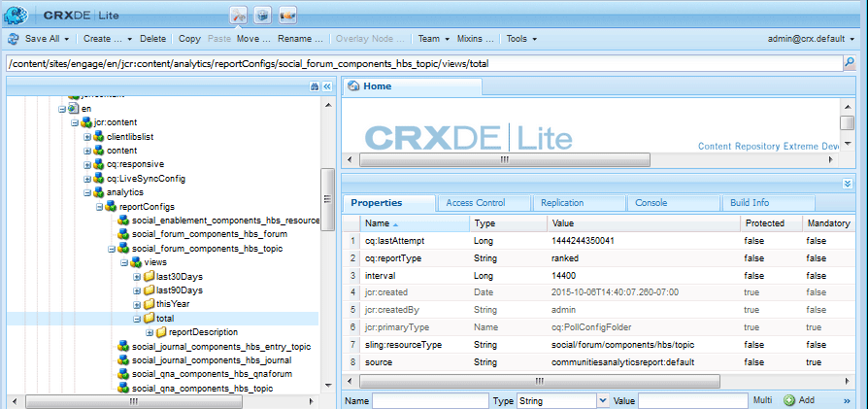Image resolution: width=868 pixels, height=409 pixels.
Task: Click the Delete button in toolbar
Action: pyautogui.click(x=152, y=39)
